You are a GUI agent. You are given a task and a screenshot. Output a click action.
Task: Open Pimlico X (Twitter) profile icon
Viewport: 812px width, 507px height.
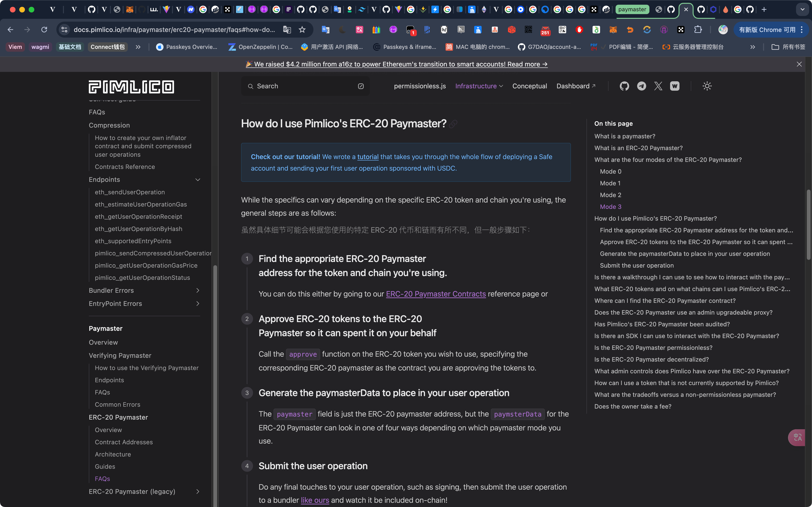pos(658,86)
